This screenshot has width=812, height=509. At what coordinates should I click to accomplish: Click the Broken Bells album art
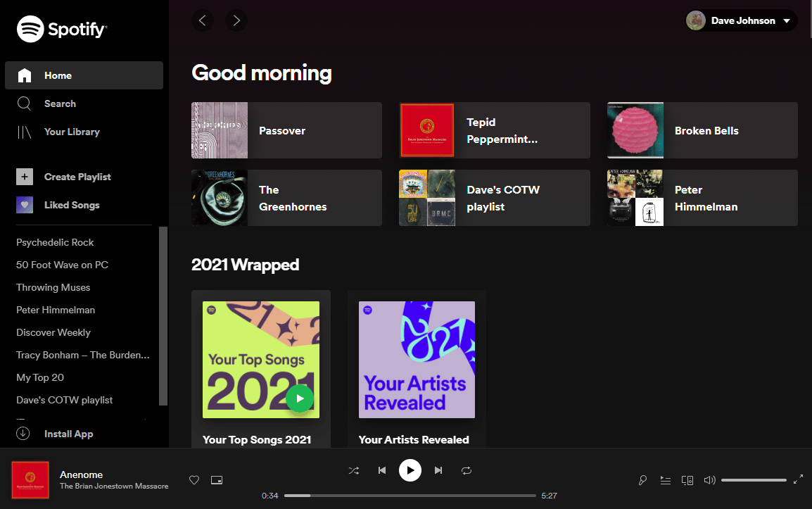click(x=635, y=130)
